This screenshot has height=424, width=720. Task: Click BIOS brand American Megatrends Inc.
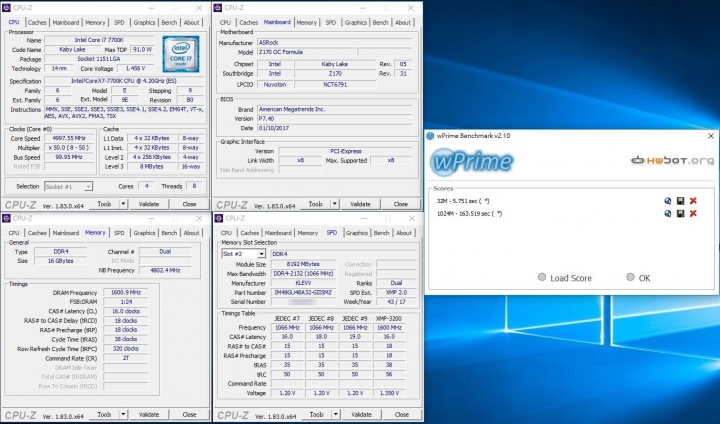tap(334, 109)
